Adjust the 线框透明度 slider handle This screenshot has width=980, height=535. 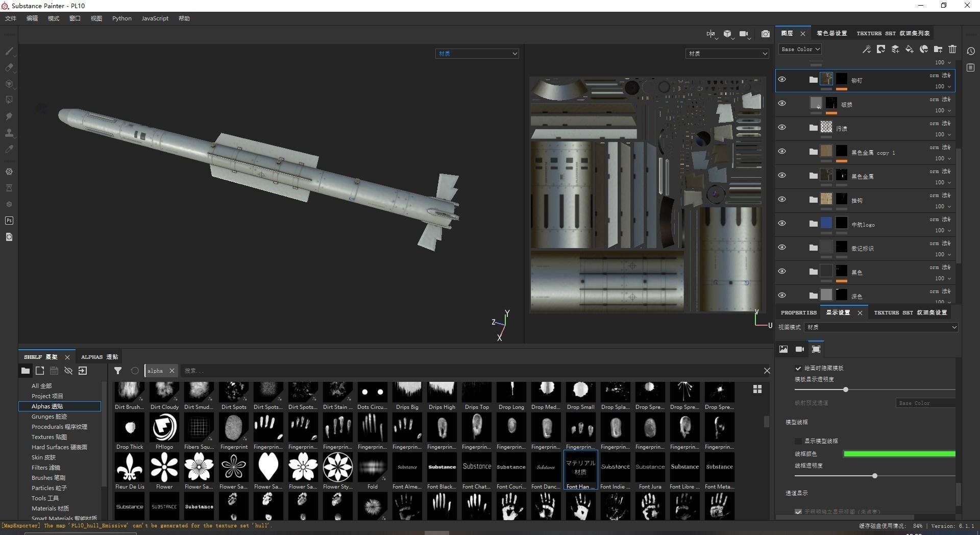(875, 476)
